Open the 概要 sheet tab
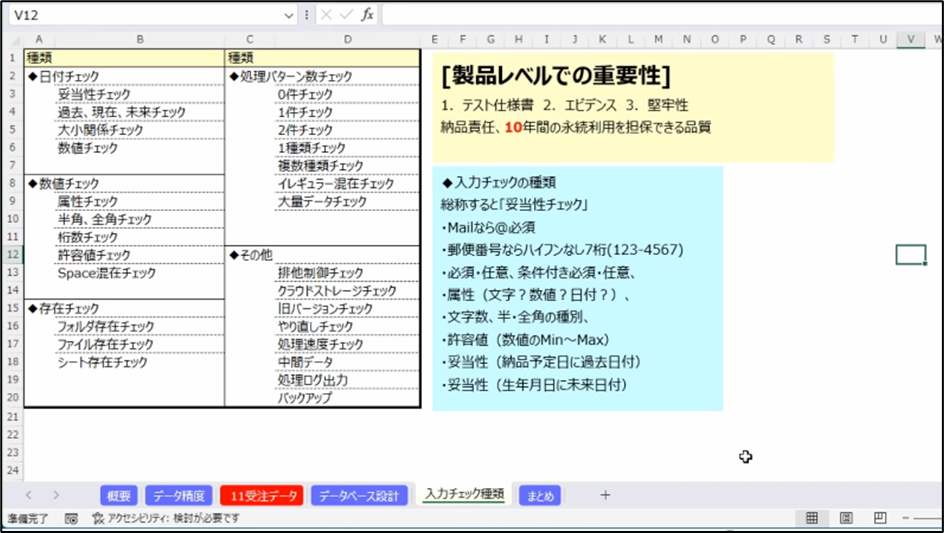944x533 pixels. (x=118, y=495)
